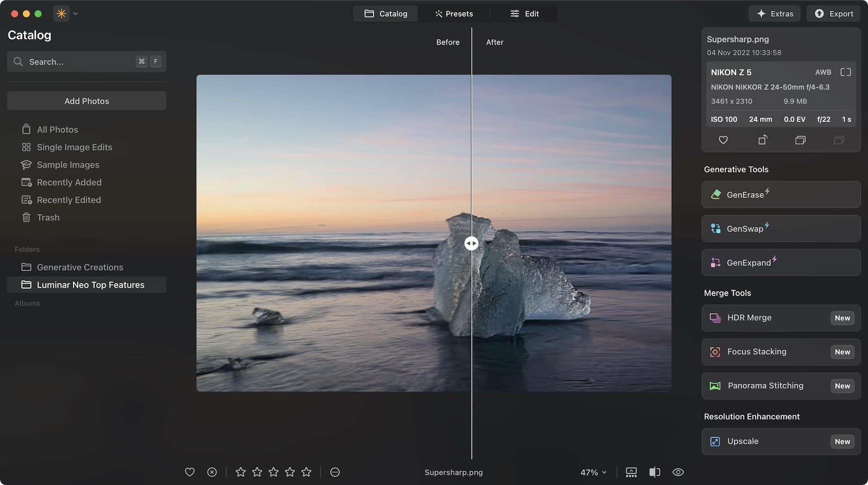Viewport: 868px width, 485px height.
Task: Open the GenErase tool
Action: 781,195
